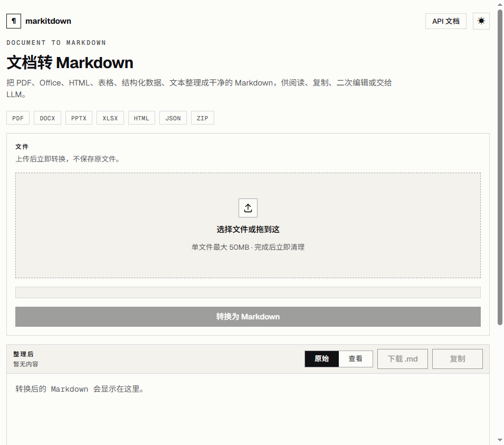The image size is (504, 445).
Task: Click the PPTX format tag
Action: point(79,118)
